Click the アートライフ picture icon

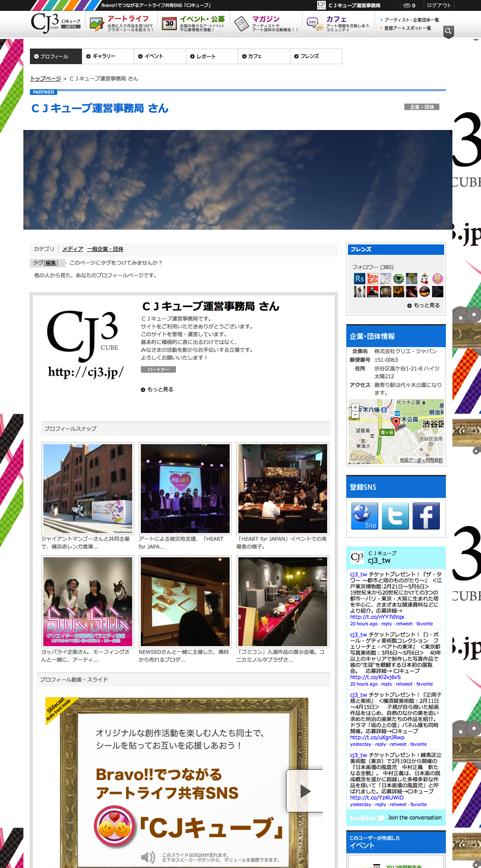[97, 23]
